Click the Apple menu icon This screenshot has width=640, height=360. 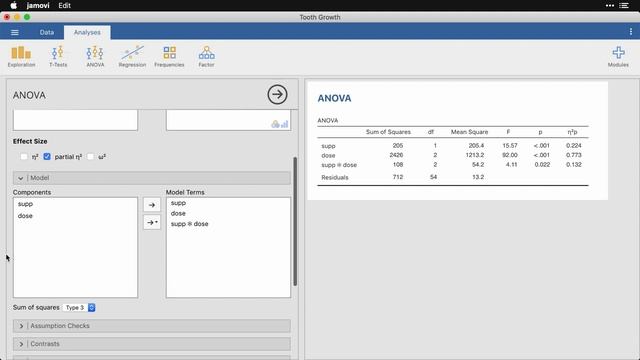pyautogui.click(x=13, y=5)
